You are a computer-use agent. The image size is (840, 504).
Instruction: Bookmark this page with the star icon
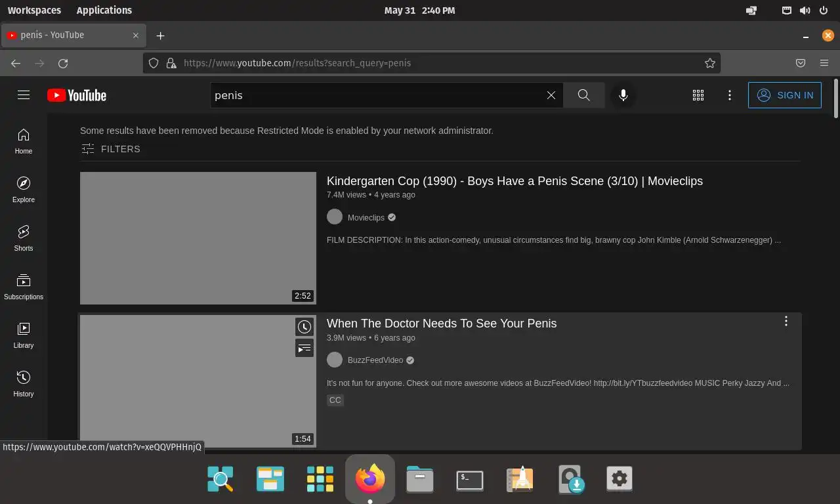click(710, 63)
